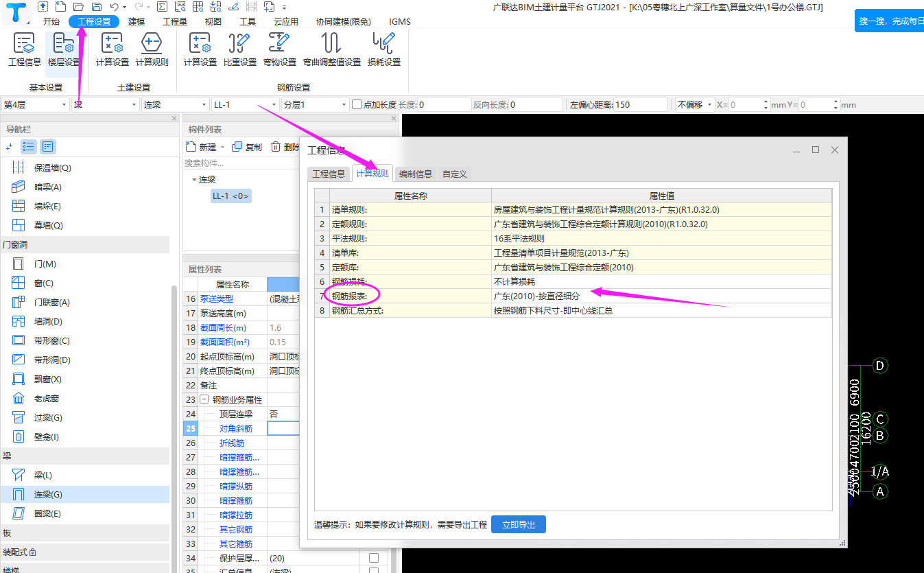This screenshot has height=573, width=924.
Task: Click the pencil edit icon in quick toolbar
Action: (x=233, y=7)
